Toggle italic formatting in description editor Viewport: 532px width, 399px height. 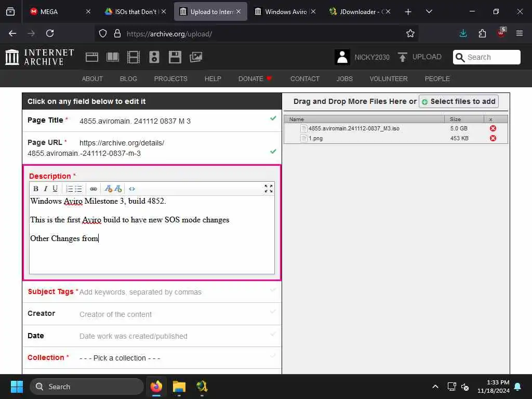point(46,189)
